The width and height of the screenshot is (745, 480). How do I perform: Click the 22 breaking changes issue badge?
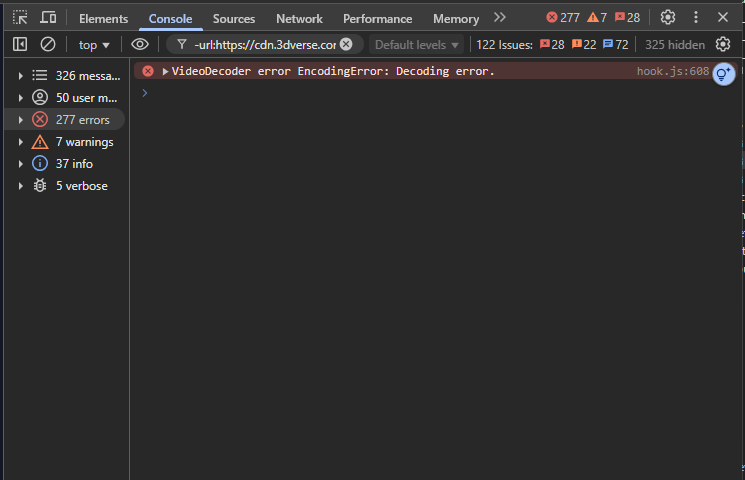coord(584,45)
